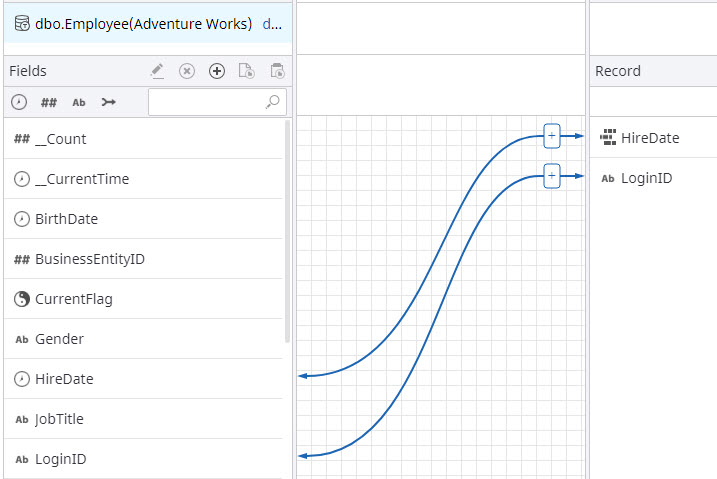Click the delete field X icon
The width and height of the screenshot is (717, 479).
(187, 71)
